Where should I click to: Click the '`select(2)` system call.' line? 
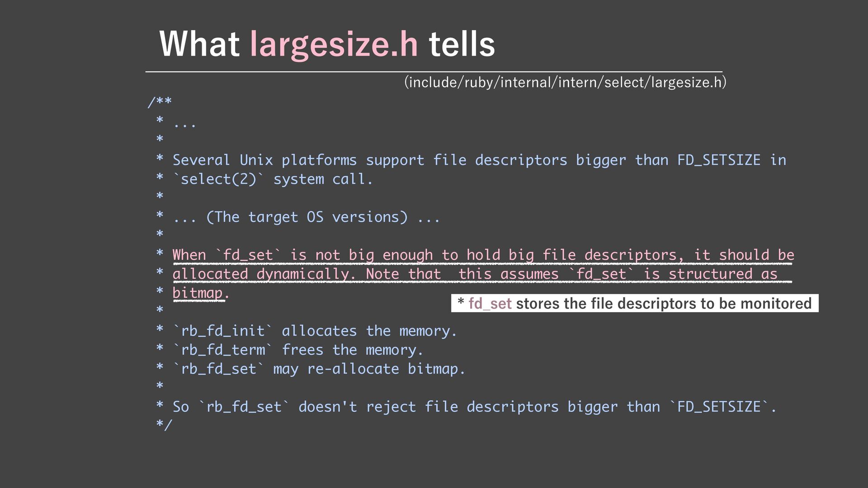coord(273,179)
